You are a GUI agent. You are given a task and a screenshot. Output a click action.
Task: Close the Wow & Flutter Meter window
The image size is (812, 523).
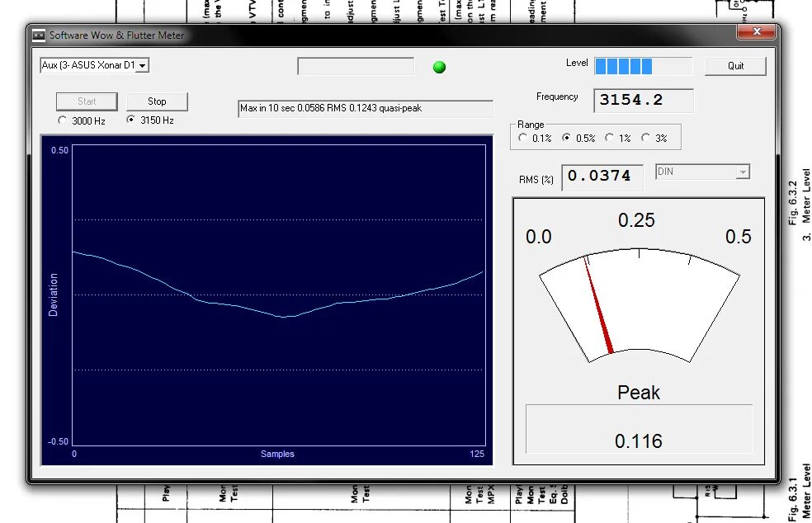tap(756, 31)
